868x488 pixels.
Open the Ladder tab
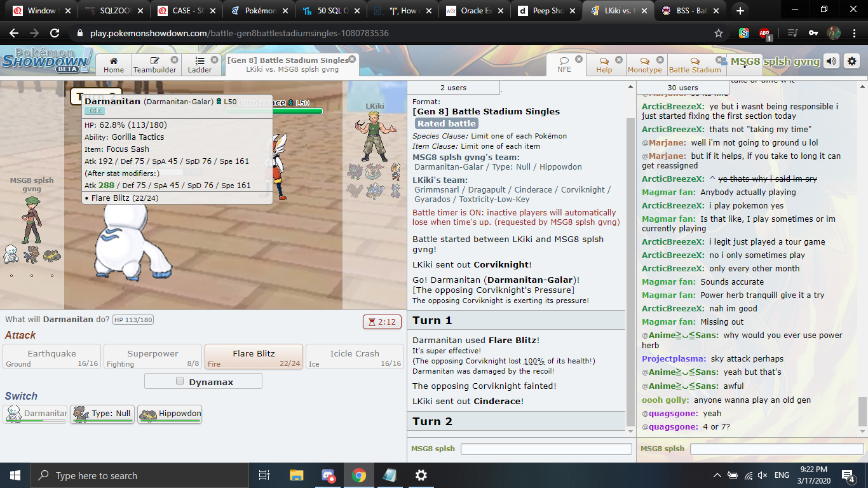[x=200, y=65]
